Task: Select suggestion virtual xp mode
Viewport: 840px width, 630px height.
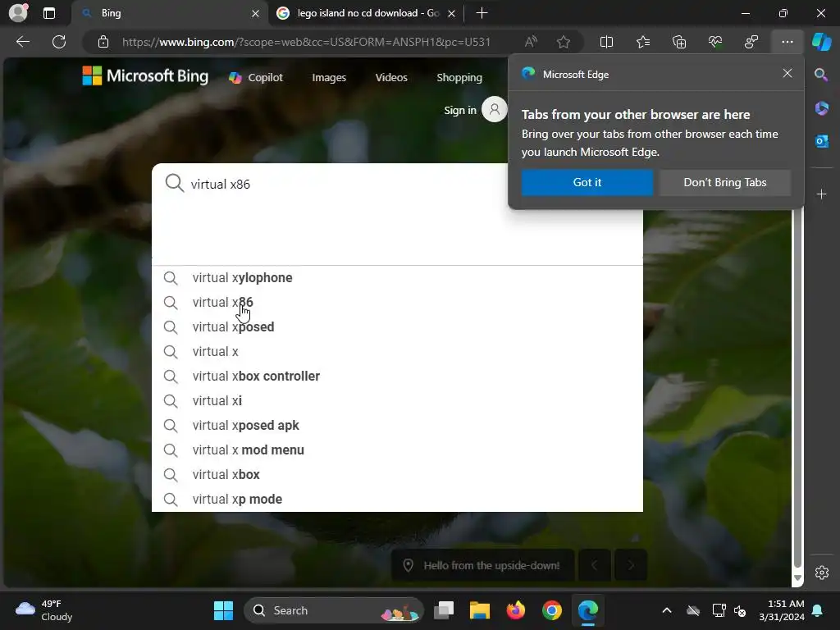Action: (397, 500)
